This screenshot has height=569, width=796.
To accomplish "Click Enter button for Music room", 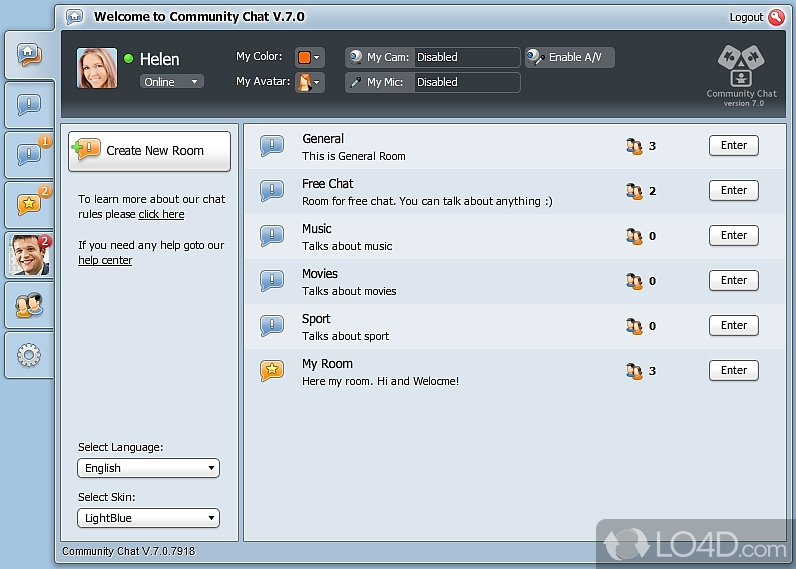I will [734, 235].
